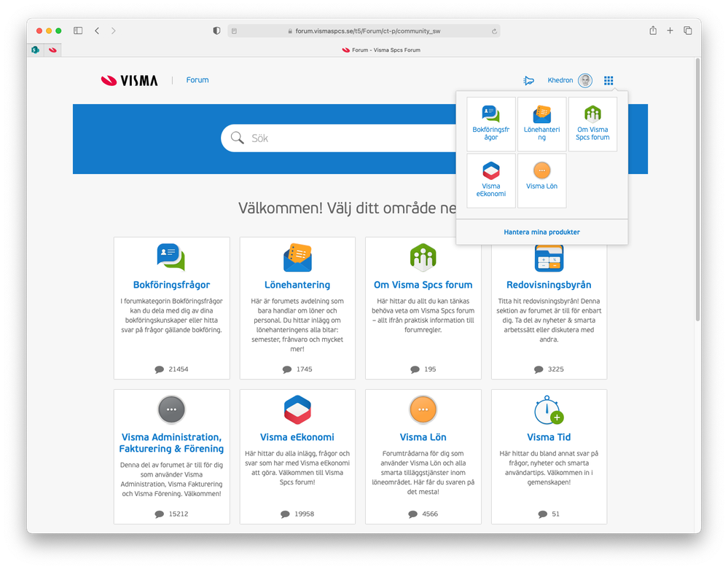This screenshot has height=569, width=728.
Task: Click the announcements megaphone icon
Action: pyautogui.click(x=528, y=81)
